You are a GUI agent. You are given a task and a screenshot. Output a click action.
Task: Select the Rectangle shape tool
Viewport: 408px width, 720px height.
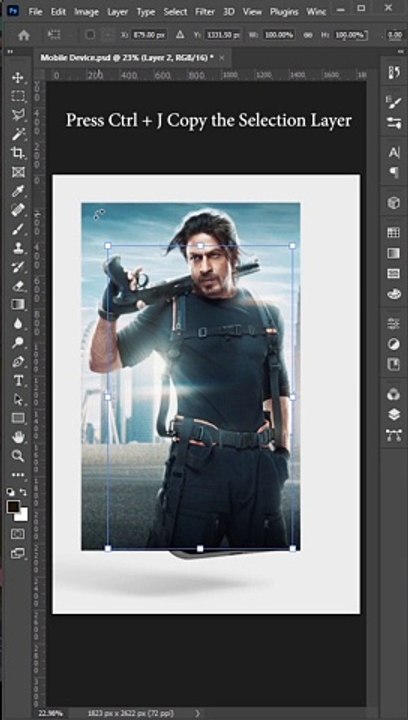point(18,418)
